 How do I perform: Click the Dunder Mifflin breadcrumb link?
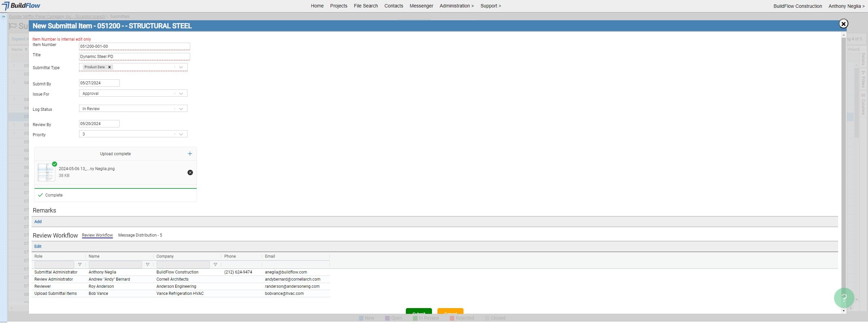(57, 17)
